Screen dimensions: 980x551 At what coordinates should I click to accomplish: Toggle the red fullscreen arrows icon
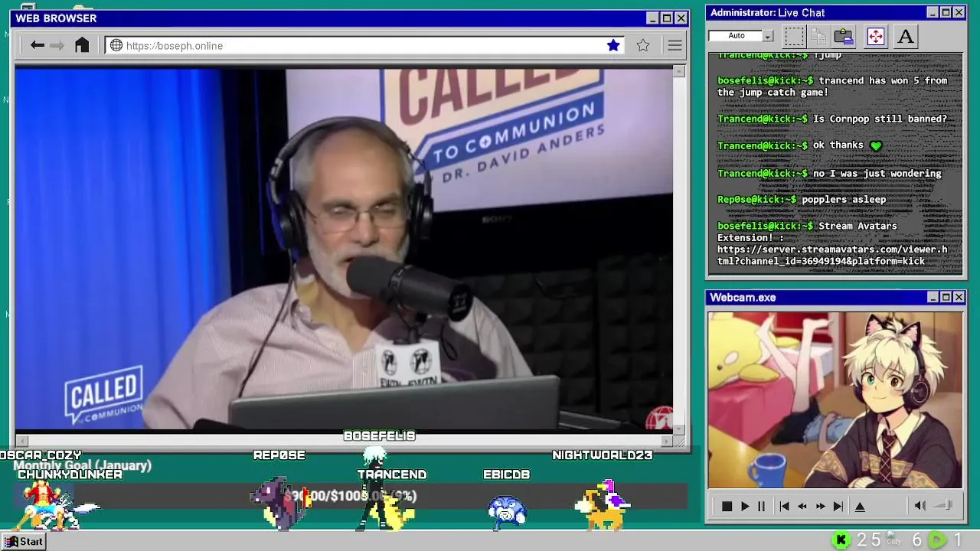(x=876, y=36)
